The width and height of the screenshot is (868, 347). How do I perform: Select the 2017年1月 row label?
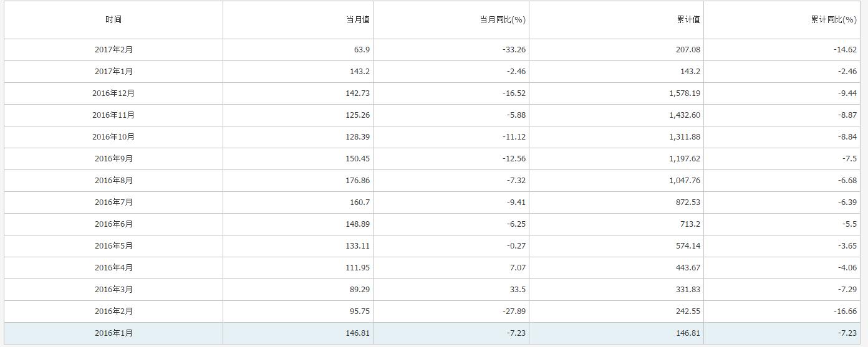(x=113, y=72)
